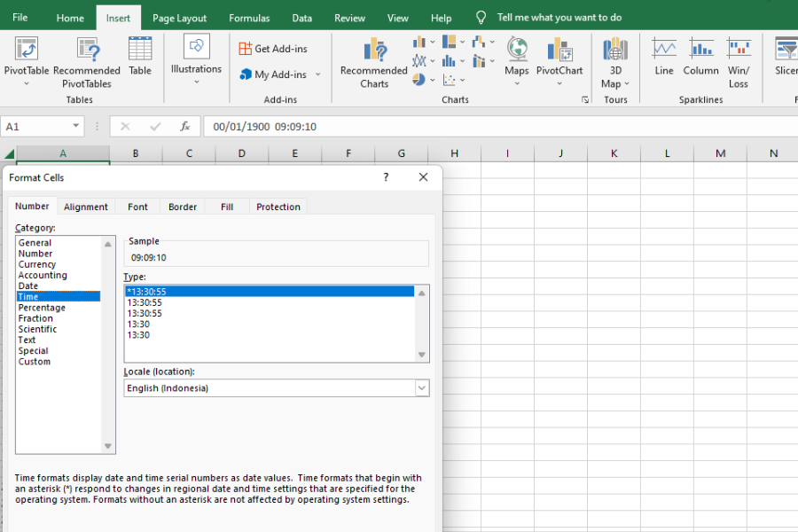798x532 pixels.
Task: Switch to the Formulas ribbon tab
Action: click(x=249, y=17)
